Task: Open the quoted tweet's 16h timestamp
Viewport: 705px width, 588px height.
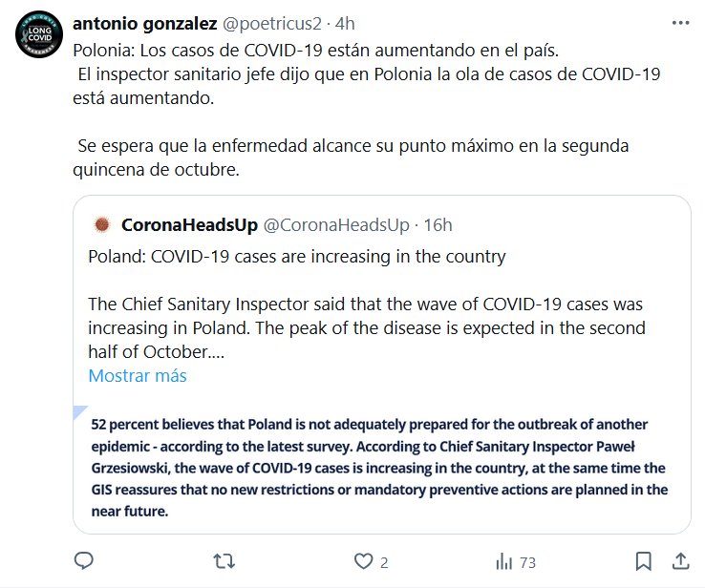Action: pos(438,225)
